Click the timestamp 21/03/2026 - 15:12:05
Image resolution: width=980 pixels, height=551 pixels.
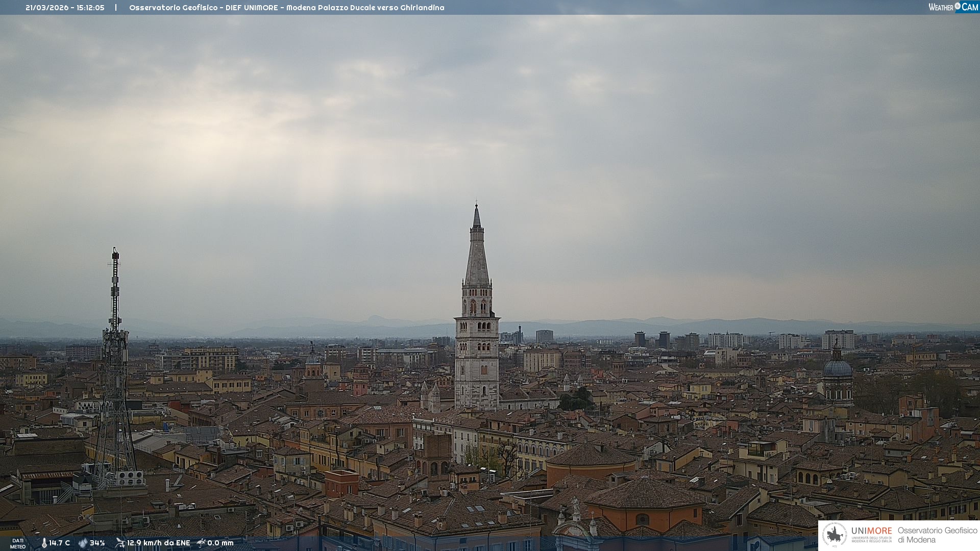[x=65, y=8]
